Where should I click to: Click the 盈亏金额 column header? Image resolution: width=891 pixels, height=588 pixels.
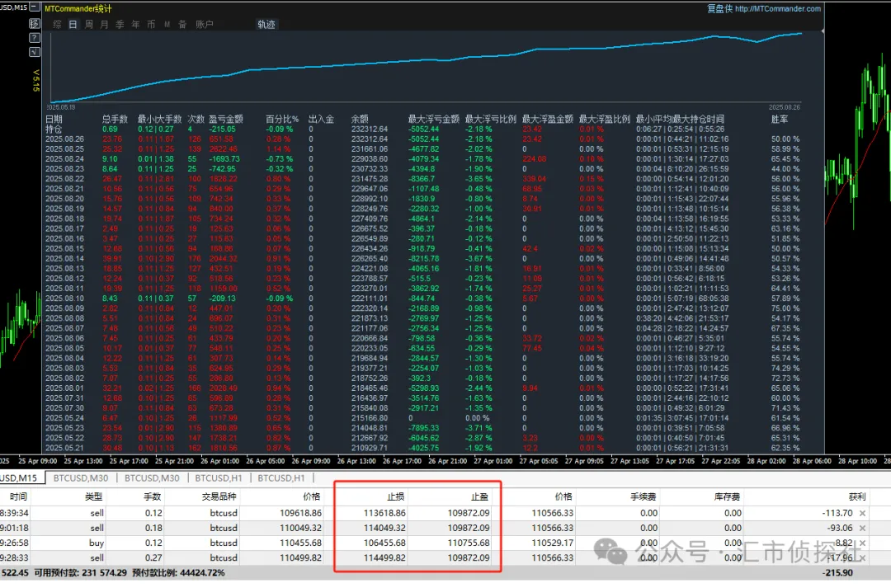[226, 120]
